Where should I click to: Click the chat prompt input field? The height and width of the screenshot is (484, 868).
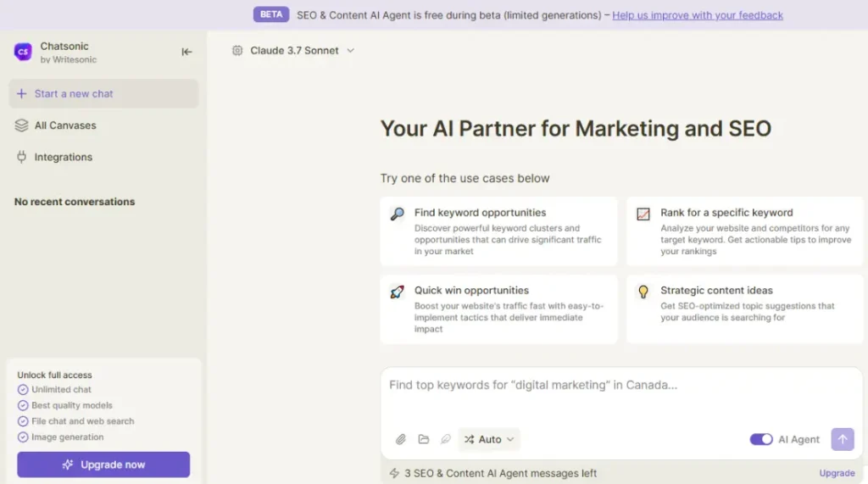coord(621,395)
